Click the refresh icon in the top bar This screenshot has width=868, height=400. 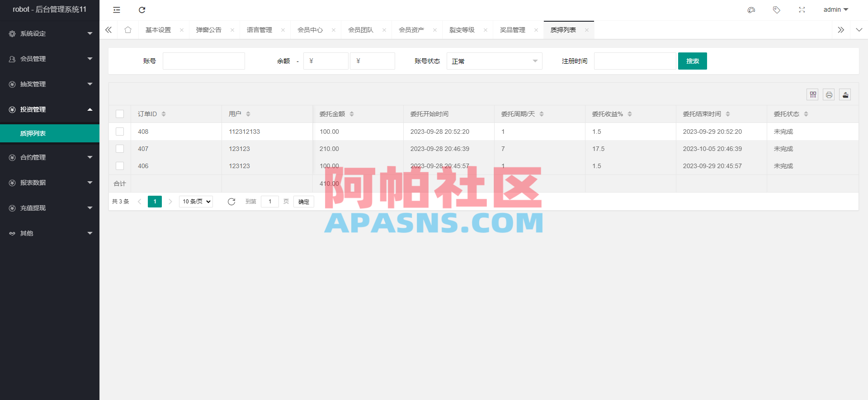coord(142,10)
